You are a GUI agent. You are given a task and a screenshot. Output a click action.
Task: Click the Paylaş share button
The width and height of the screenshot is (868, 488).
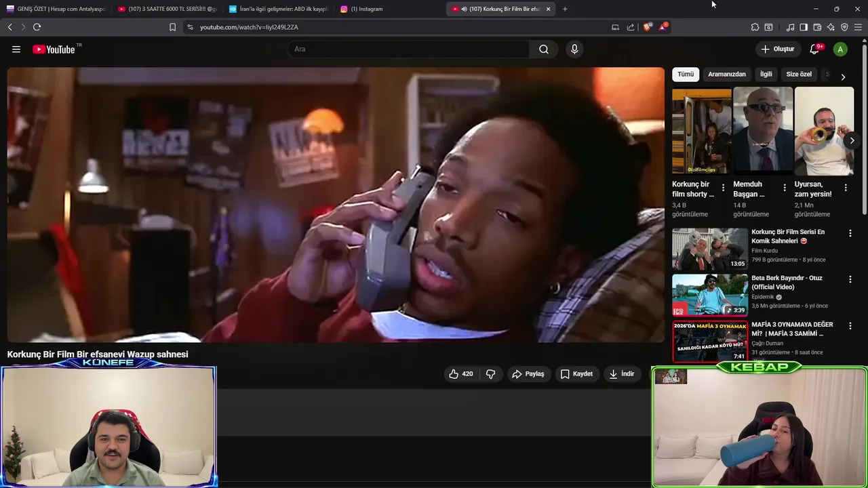pos(528,373)
